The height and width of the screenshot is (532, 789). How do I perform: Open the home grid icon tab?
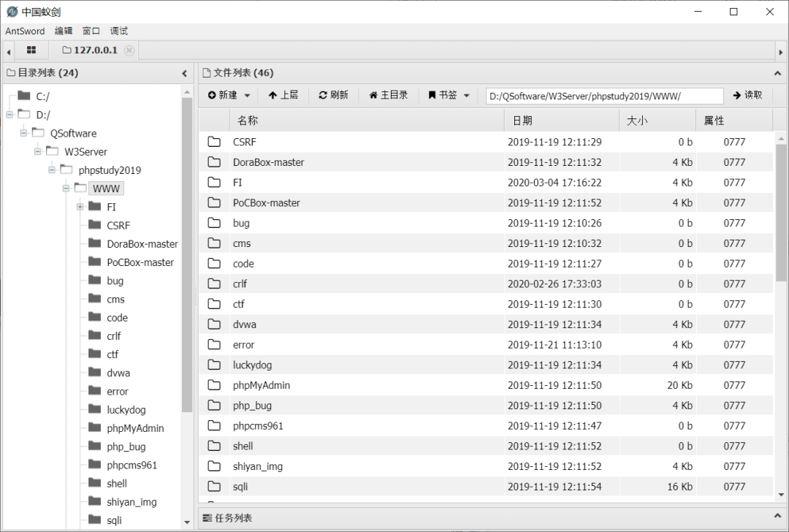pyautogui.click(x=31, y=50)
